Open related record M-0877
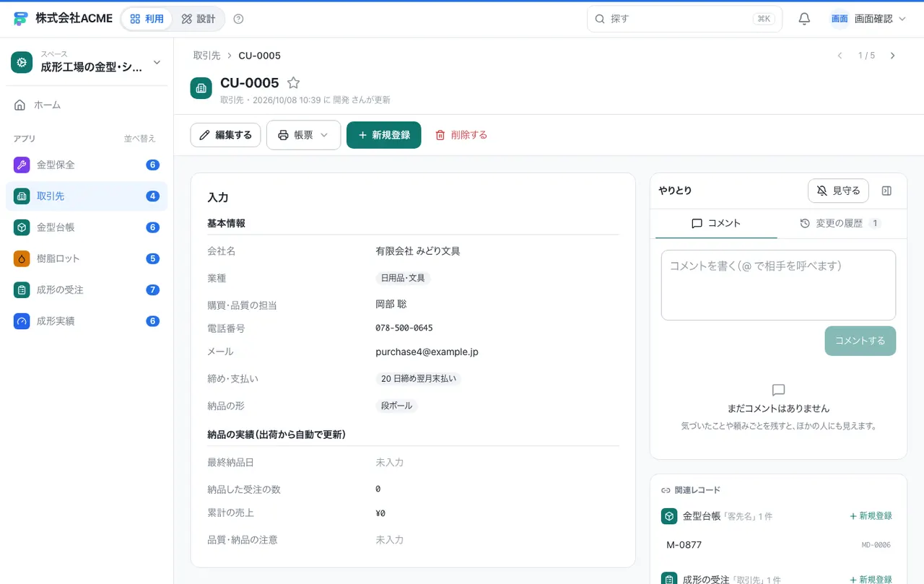Viewport: 924px width, 584px height. 778,545
